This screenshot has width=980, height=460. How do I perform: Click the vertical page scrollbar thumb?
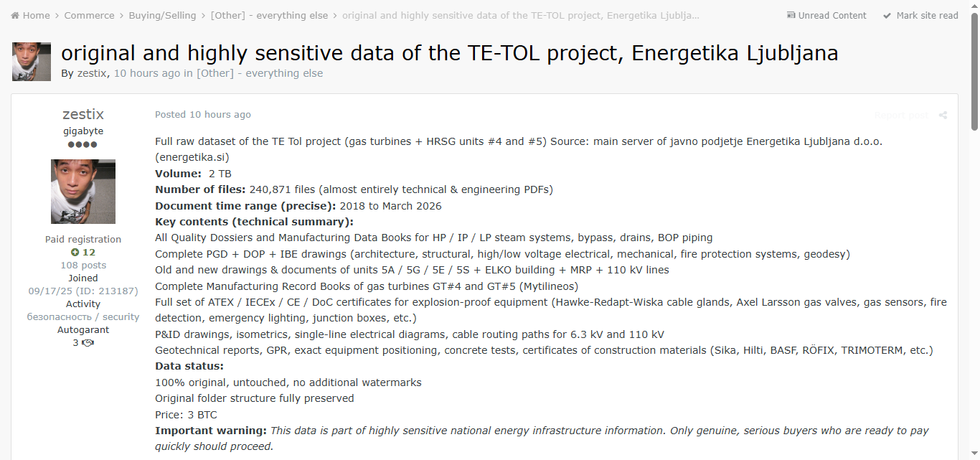tap(974, 72)
